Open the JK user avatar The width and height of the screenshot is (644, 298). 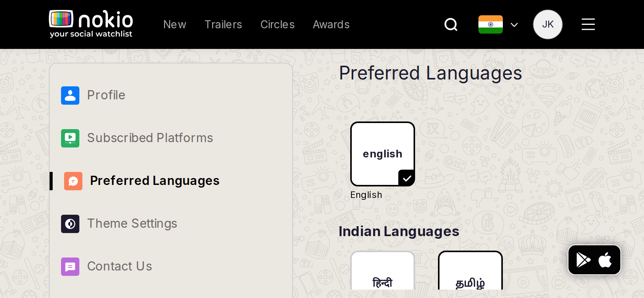pyautogui.click(x=548, y=24)
